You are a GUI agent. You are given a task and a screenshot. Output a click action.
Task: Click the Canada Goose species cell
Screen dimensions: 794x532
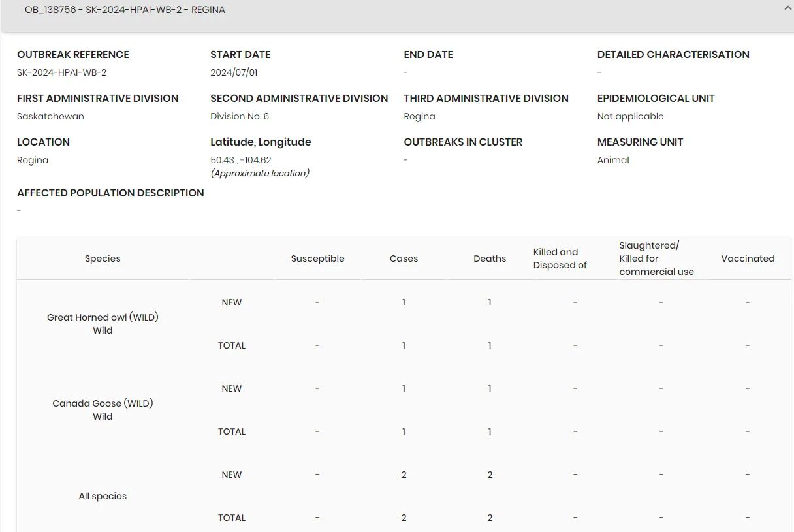(103, 410)
